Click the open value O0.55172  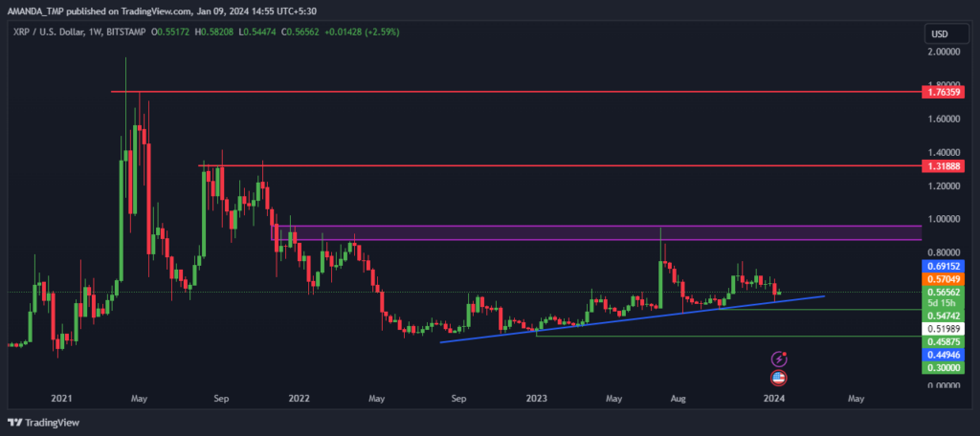171,32
